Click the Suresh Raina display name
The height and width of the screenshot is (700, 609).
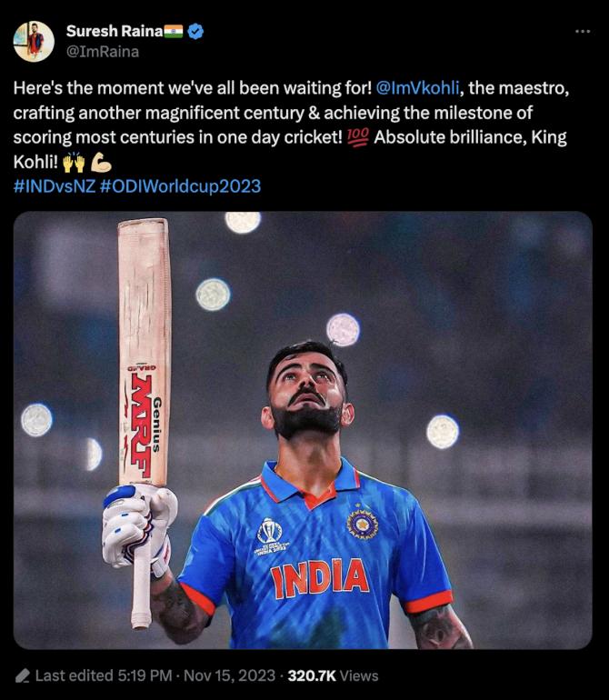[115, 31]
